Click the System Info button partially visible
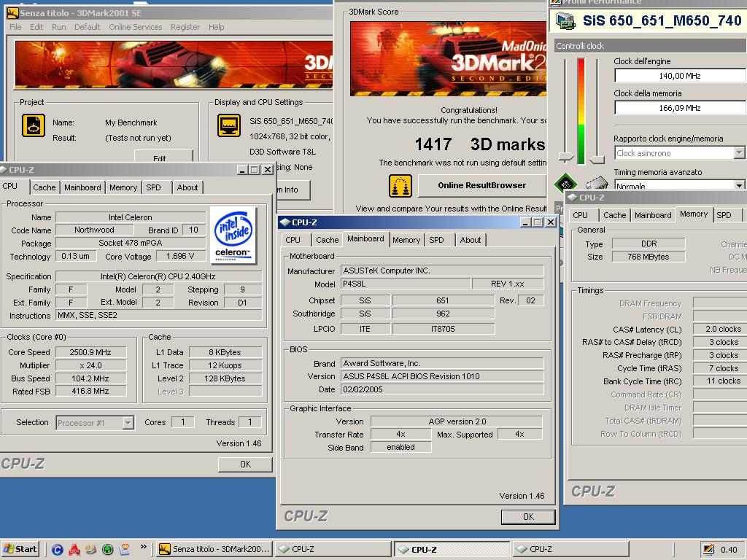Viewport: 747px width, 560px height. [293, 190]
